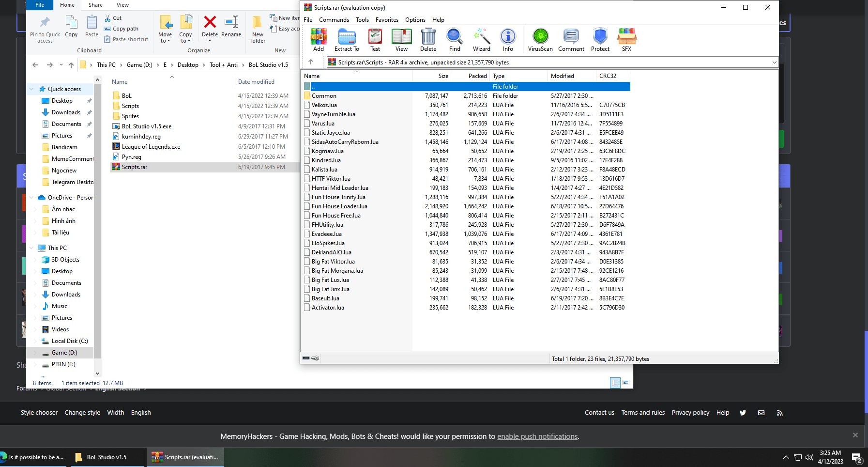Open WinRAR address bar dropdown
This screenshot has width=868, height=467.
pos(774,62)
